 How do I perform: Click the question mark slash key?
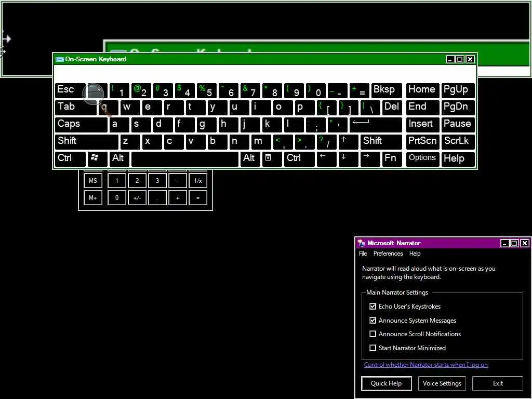326,141
